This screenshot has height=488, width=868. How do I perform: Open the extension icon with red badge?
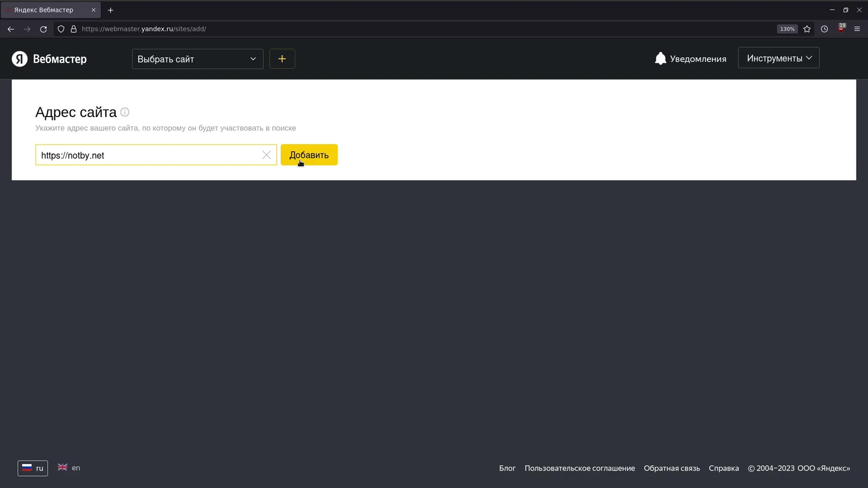click(841, 29)
